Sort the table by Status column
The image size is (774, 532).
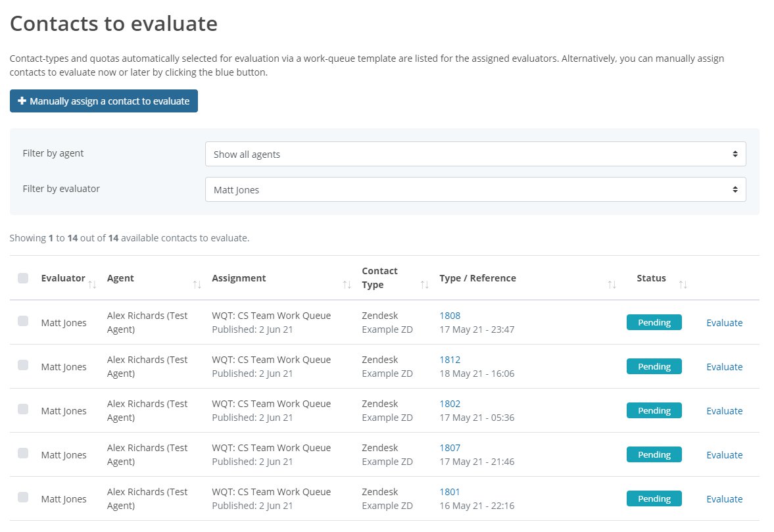click(x=683, y=283)
